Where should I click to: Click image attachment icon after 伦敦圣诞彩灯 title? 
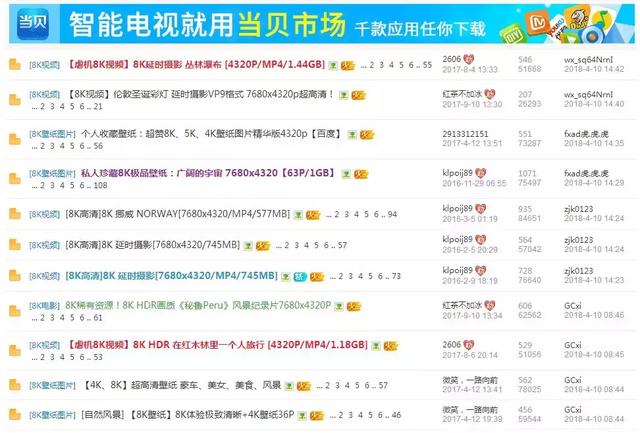[x=344, y=95]
